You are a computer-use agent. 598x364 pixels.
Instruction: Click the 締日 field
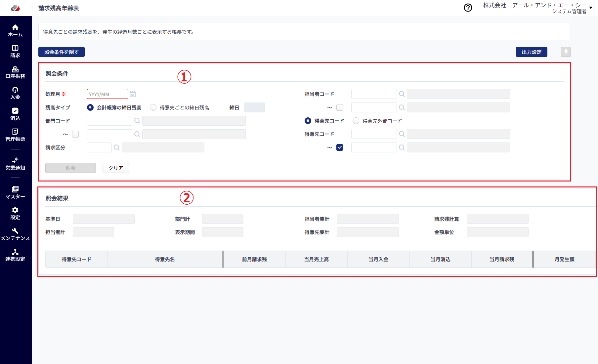pos(255,107)
